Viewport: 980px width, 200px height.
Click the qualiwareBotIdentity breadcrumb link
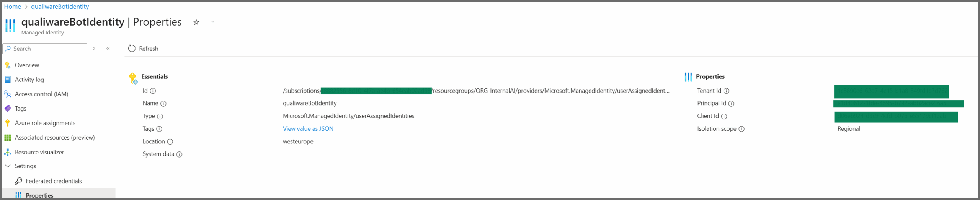click(60, 7)
